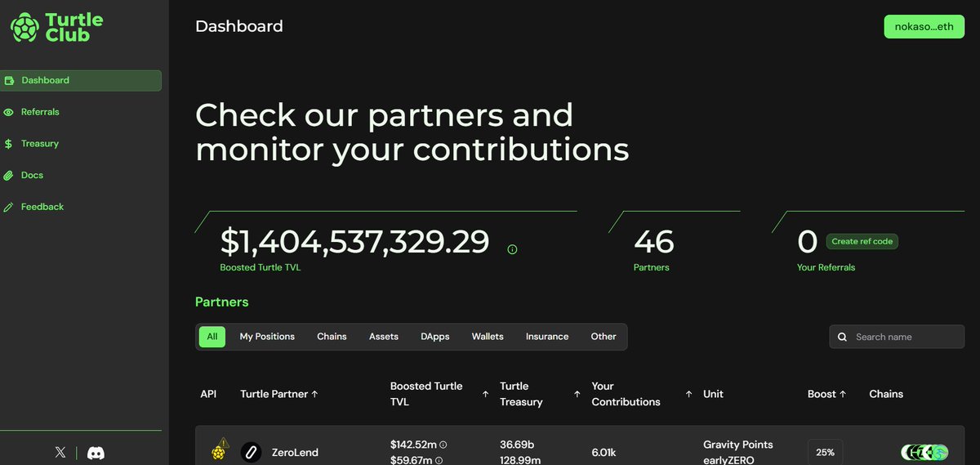Click the Your Referrals label

pyautogui.click(x=826, y=267)
